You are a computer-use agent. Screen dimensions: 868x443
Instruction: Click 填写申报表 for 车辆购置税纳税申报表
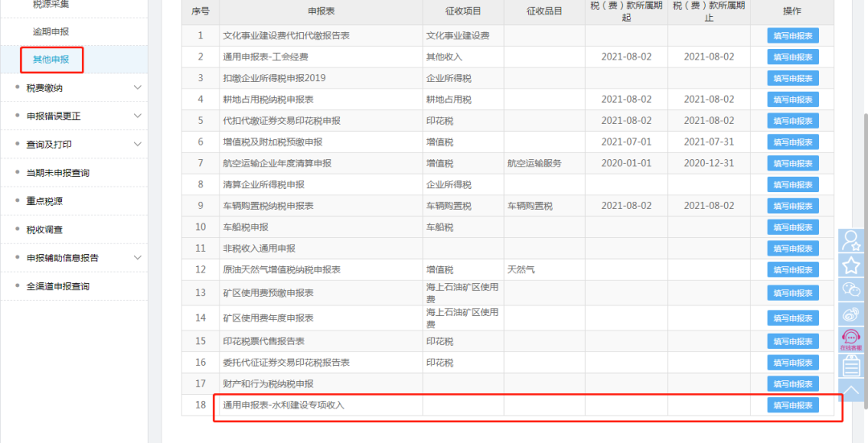pyautogui.click(x=792, y=206)
